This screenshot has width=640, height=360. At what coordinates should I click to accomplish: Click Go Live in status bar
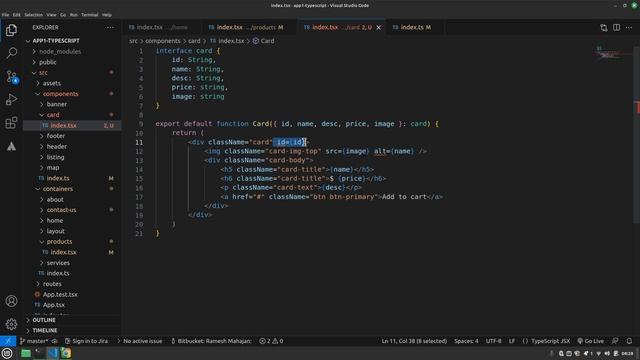pyautogui.click(x=590, y=341)
